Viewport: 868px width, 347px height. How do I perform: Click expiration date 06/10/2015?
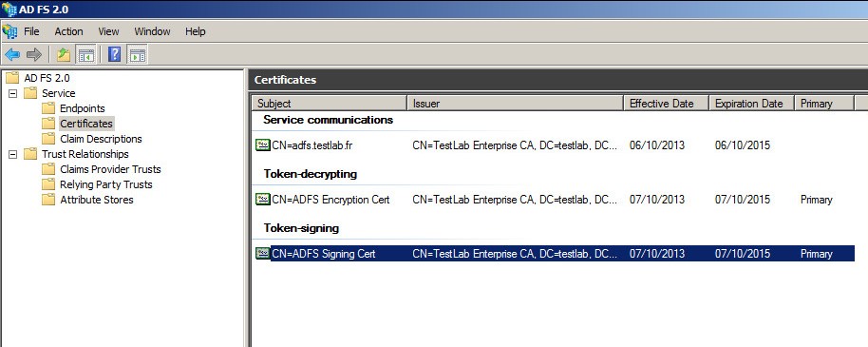743,145
